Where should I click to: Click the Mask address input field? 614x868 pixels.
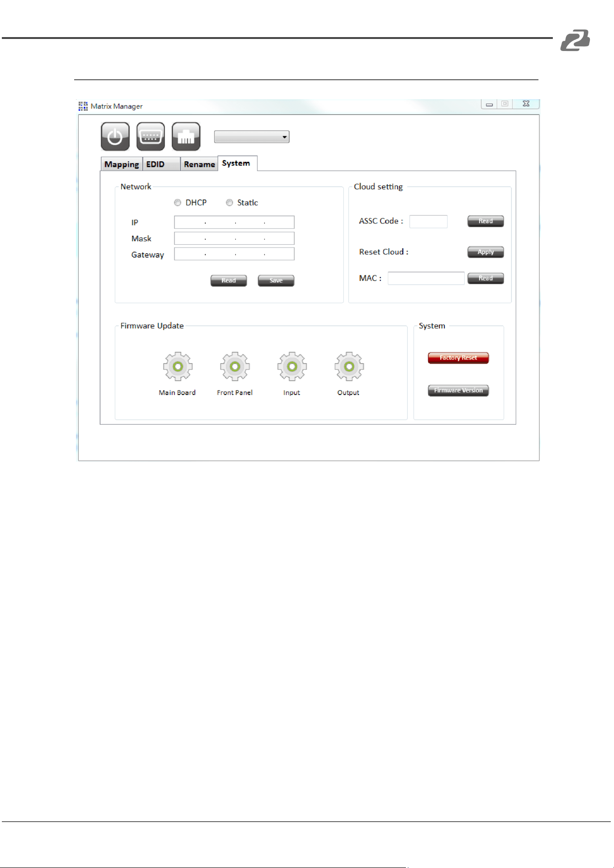[x=234, y=238]
